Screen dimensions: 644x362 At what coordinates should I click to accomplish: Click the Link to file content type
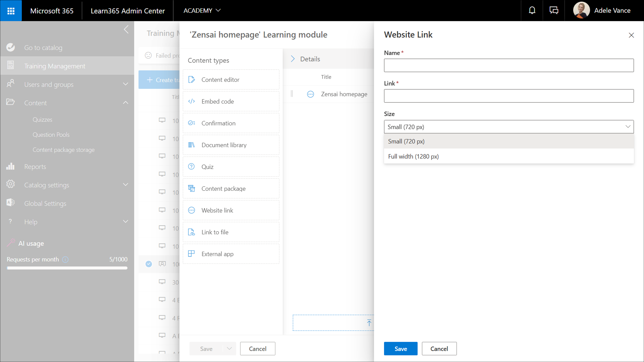pos(231,232)
